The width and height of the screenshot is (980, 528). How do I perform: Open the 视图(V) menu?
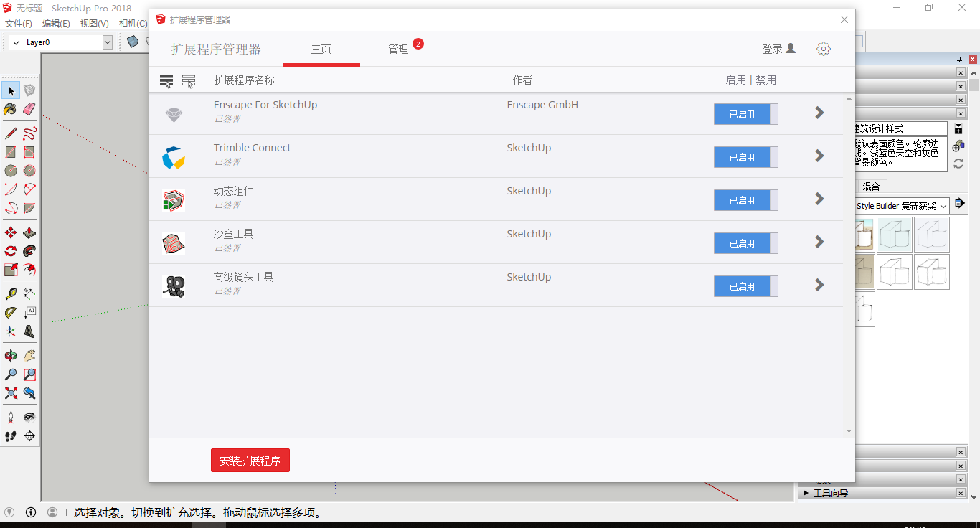point(94,23)
